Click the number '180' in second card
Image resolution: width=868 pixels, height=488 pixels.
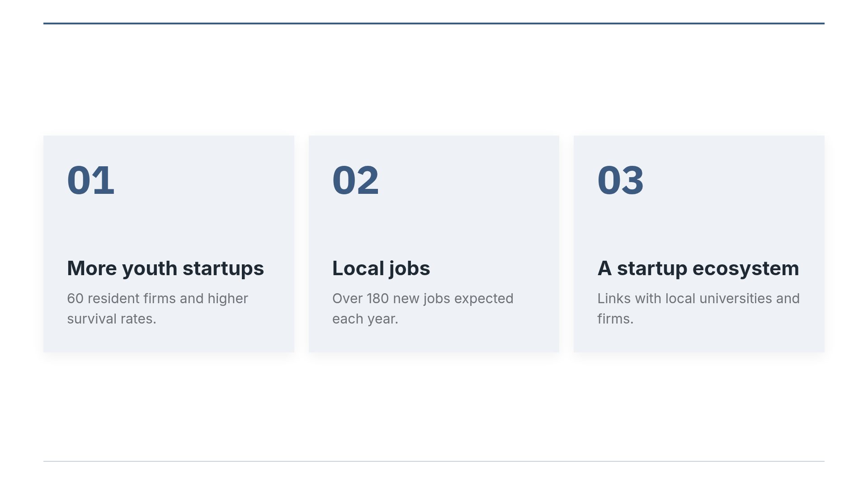click(x=377, y=299)
